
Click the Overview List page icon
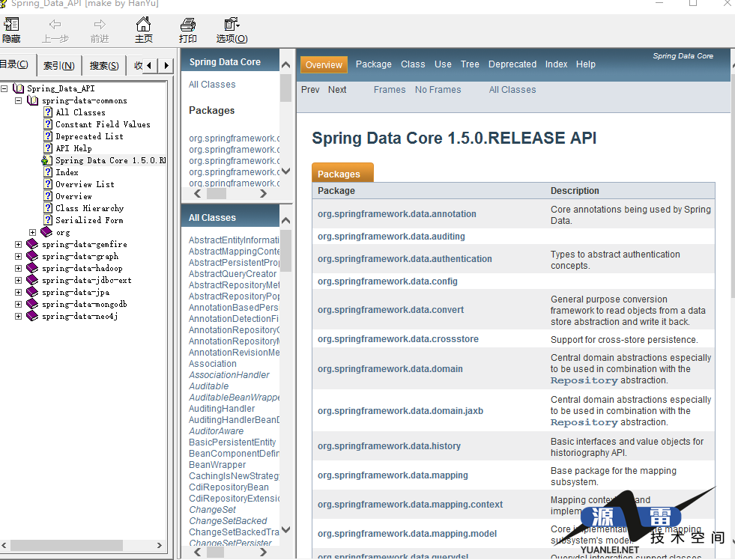tap(48, 184)
